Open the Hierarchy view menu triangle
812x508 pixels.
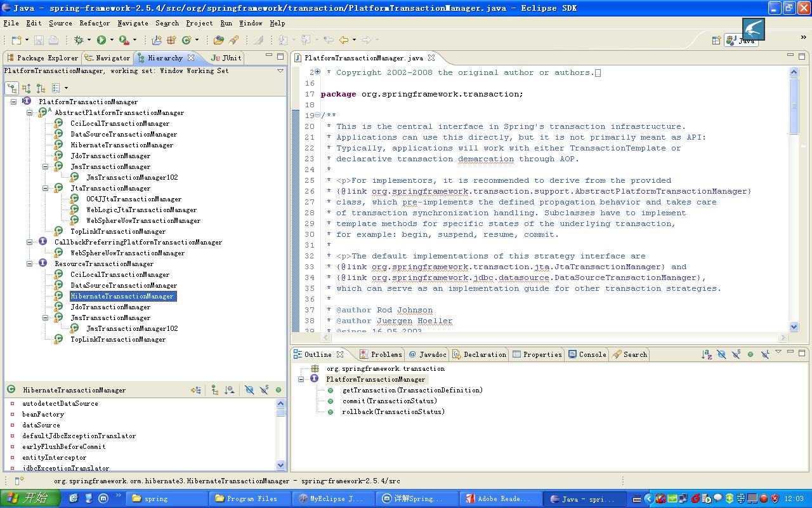tap(280, 71)
